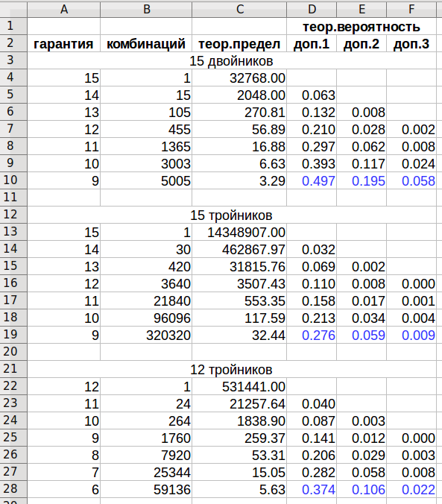Select cell with value 25344
This screenshot has width=442, height=504.
tap(146, 472)
